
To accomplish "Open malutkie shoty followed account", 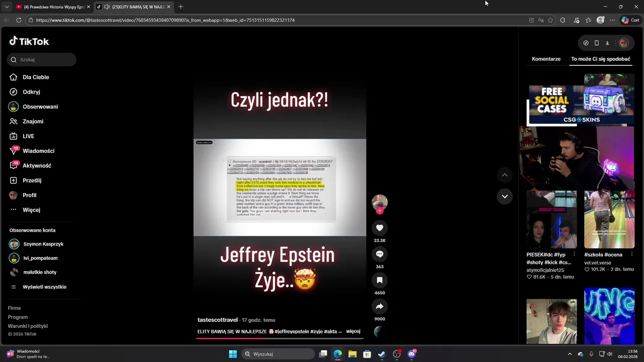I will [33, 272].
